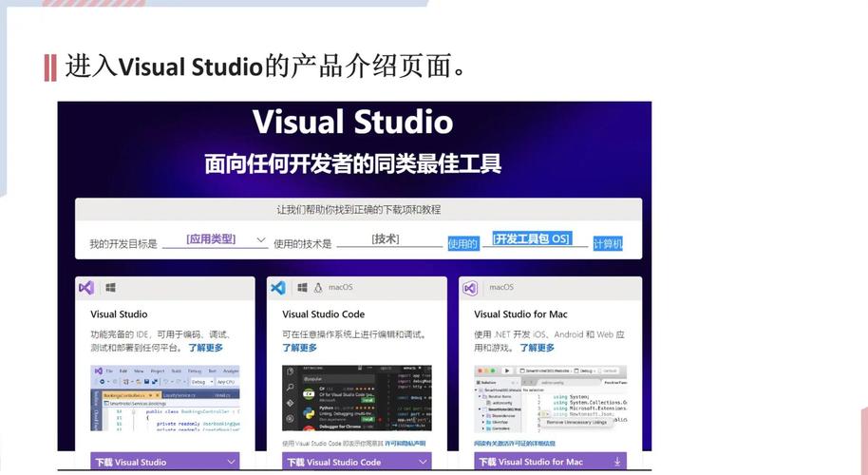
Task: Open the 许可和隐私声明 link
Action: click(406, 444)
